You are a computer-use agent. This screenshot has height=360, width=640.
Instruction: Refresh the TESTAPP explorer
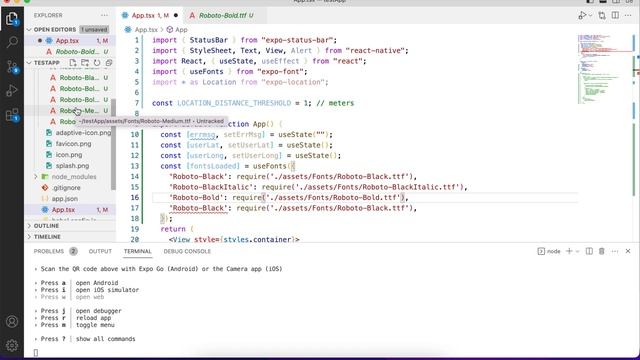(97, 63)
